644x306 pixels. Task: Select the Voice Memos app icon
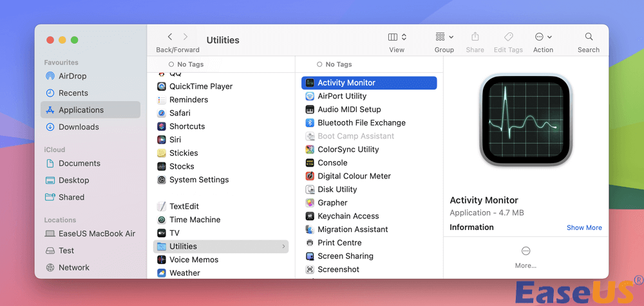[x=162, y=260]
